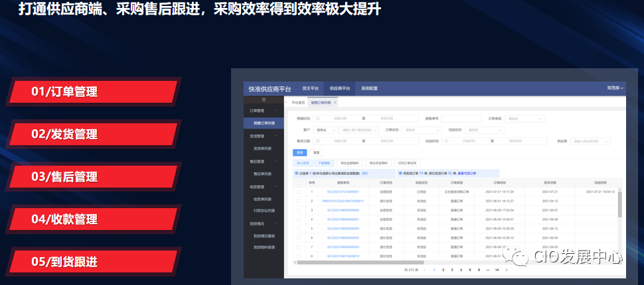The height and width of the screenshot is (285, 644).
Task: Open the 郑茂恭 user menu
Action: pyautogui.click(x=615, y=88)
